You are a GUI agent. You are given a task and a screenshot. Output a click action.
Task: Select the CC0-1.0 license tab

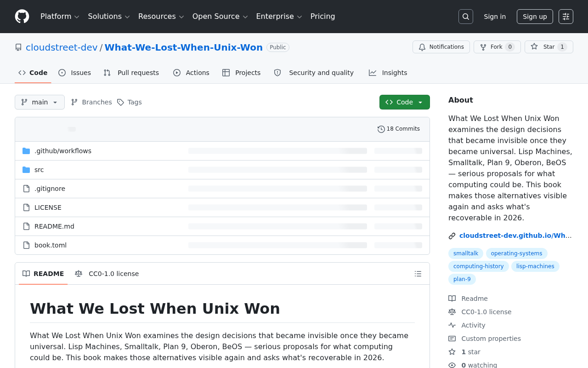[107, 274]
